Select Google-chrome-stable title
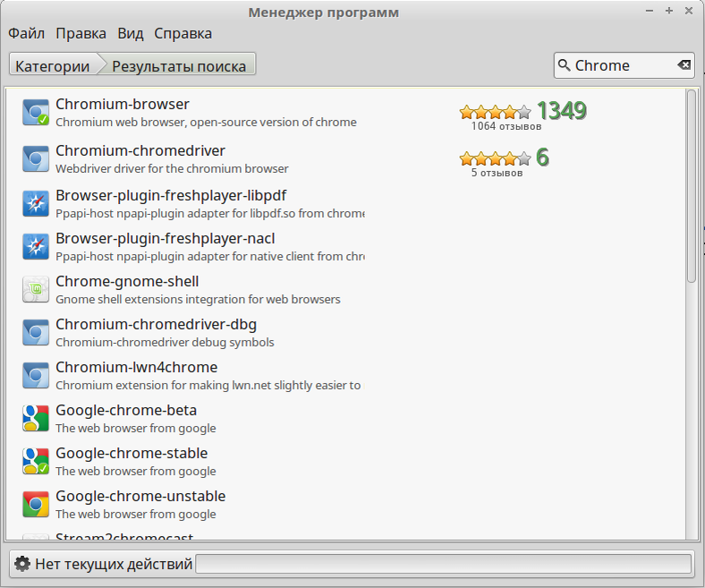This screenshot has height=588, width=705. tap(132, 453)
